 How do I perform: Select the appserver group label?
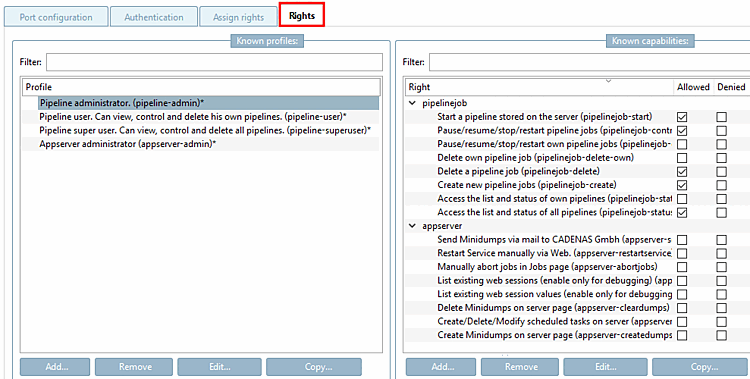[x=442, y=226]
